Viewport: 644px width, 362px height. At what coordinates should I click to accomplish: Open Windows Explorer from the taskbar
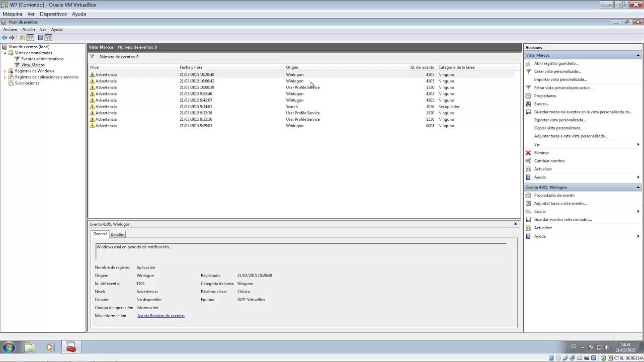pyautogui.click(x=30, y=347)
